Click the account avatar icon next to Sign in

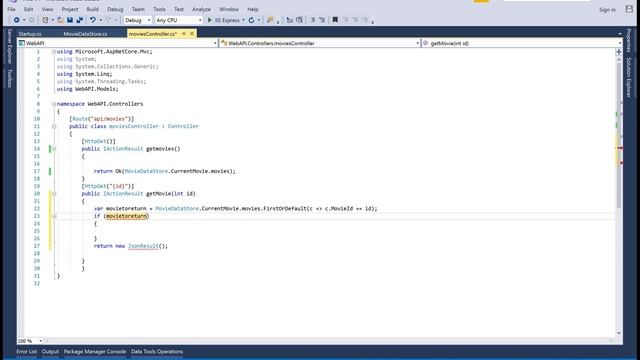pos(629,9)
